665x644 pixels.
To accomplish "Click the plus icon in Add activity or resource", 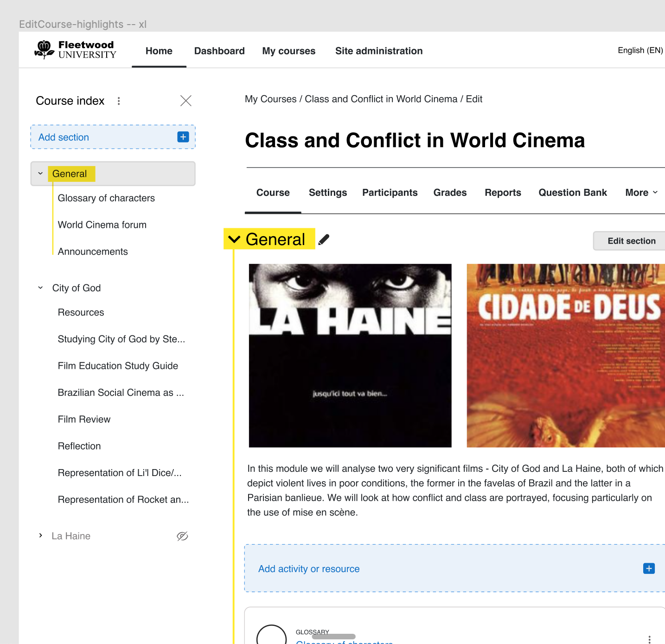I will click(649, 568).
